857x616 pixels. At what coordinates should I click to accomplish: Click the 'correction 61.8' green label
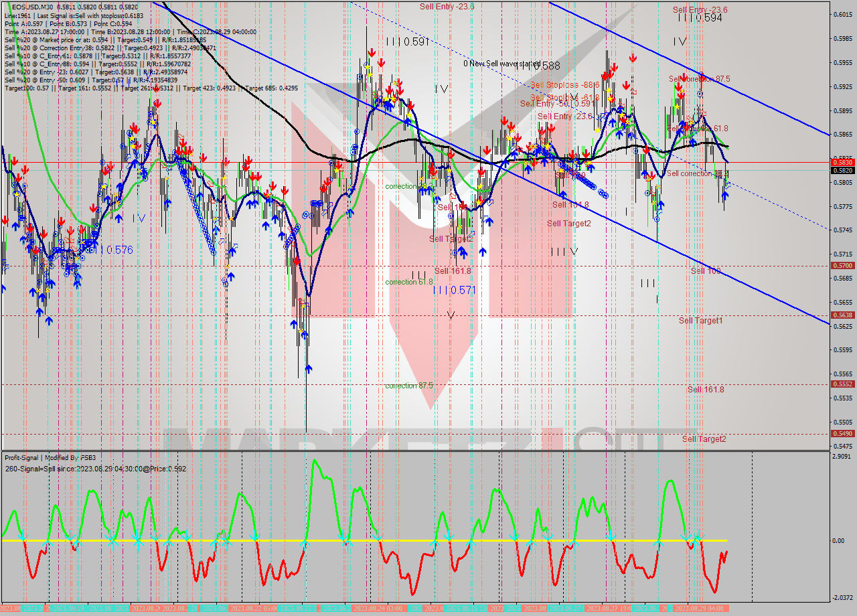point(409,282)
